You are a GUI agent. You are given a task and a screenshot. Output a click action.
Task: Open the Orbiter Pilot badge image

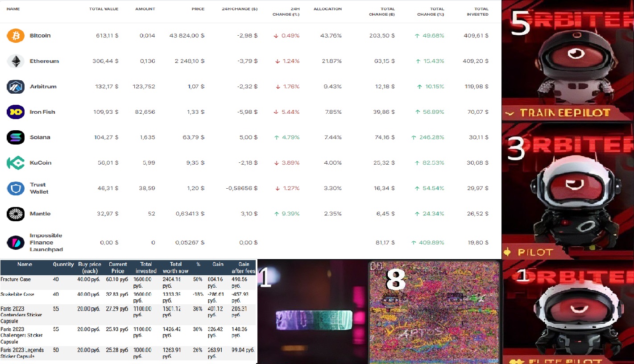coord(568,191)
